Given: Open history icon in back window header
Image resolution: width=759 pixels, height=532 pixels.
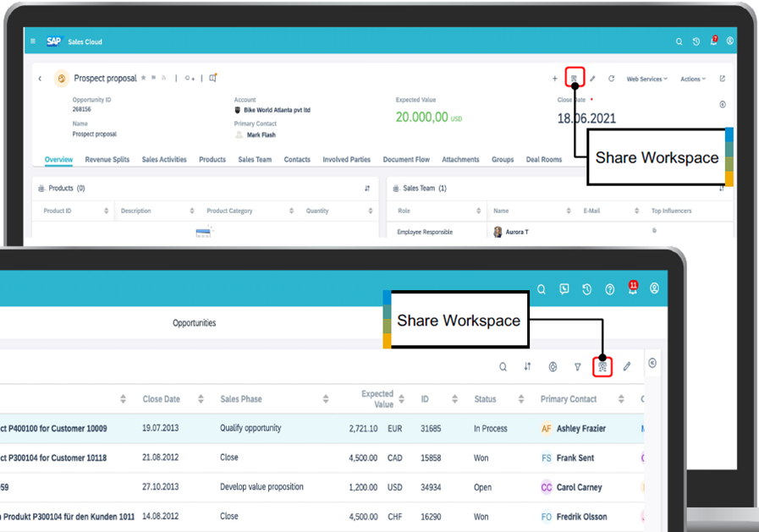Looking at the screenshot, I should [x=696, y=41].
